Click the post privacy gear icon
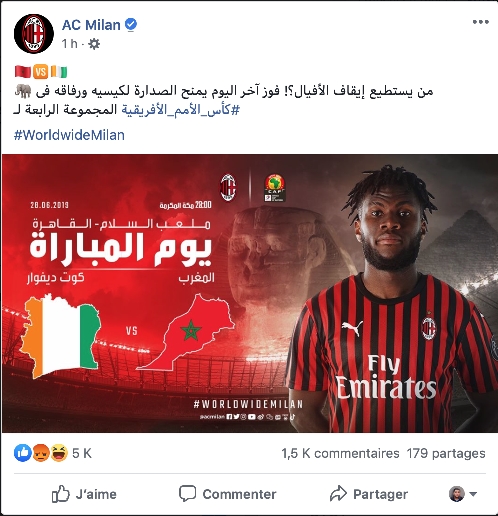This screenshot has height=516, width=498. pyautogui.click(x=94, y=44)
